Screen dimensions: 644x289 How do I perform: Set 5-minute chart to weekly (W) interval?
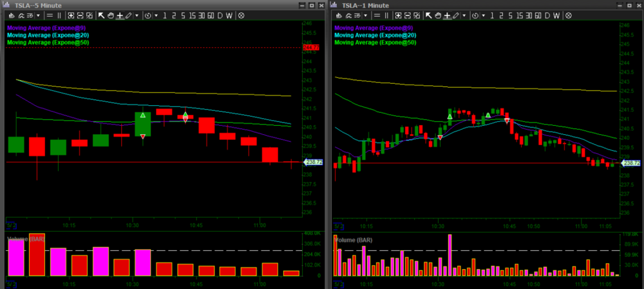tap(229, 15)
